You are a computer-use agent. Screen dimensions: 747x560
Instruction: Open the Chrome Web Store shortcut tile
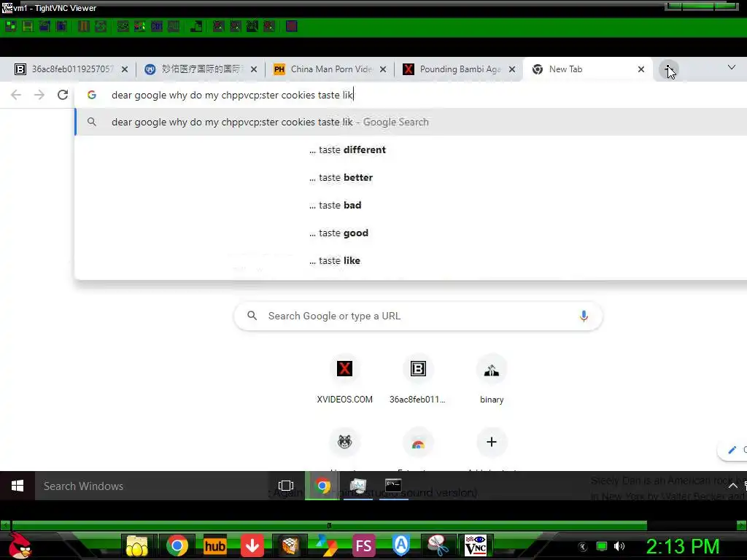(418, 443)
